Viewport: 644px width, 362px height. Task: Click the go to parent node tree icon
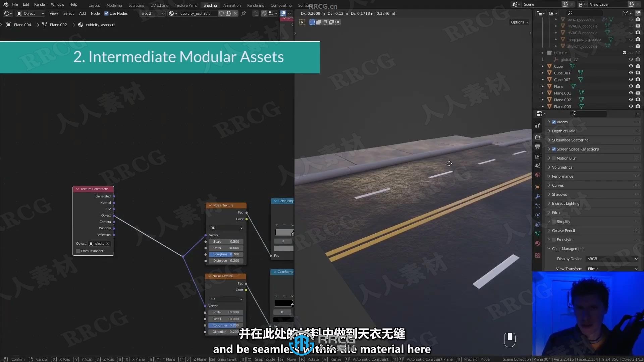pos(256,13)
